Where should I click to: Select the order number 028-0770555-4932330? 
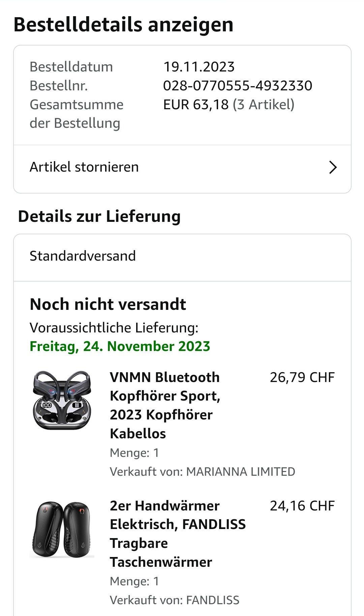(238, 86)
